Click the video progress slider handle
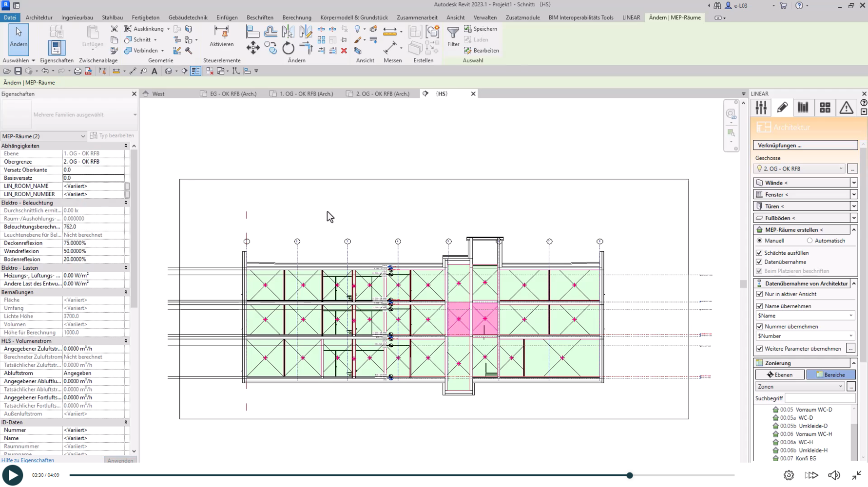 click(630, 475)
